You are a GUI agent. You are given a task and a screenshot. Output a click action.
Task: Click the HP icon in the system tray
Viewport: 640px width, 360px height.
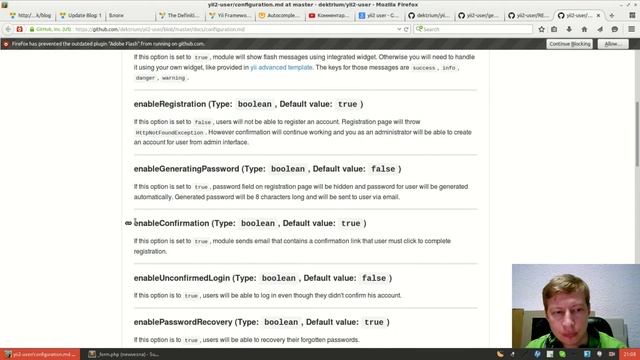[537, 354]
